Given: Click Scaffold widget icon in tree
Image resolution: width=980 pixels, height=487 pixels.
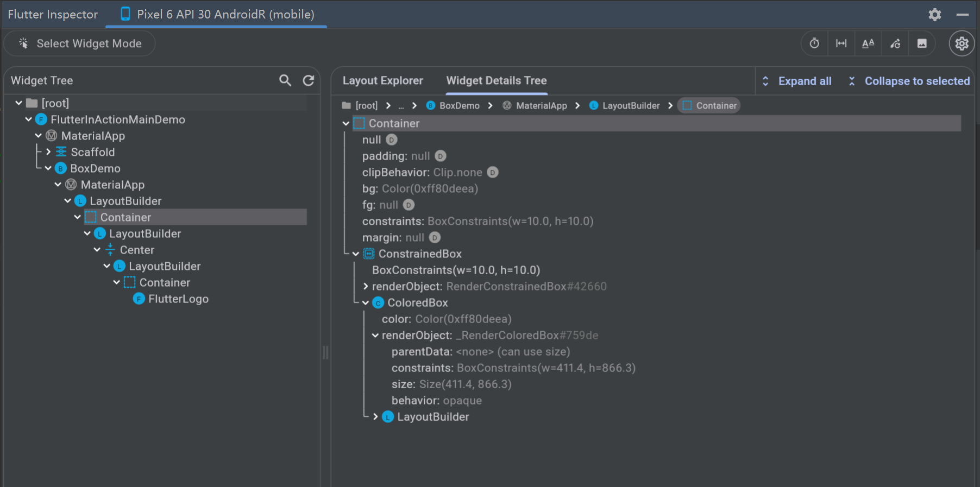Looking at the screenshot, I should [61, 151].
